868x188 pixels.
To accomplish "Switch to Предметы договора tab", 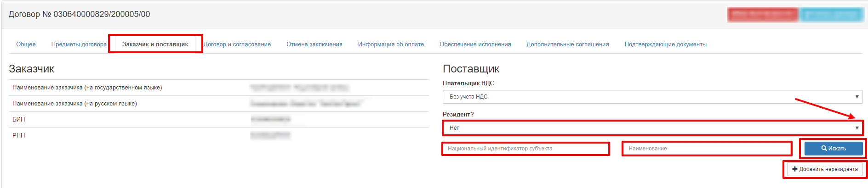I will tap(79, 44).
